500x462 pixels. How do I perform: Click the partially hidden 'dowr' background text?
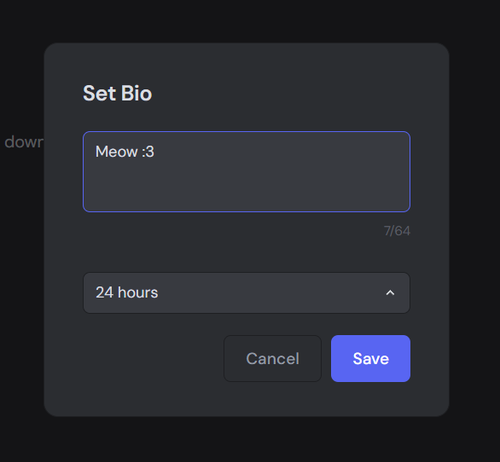tap(24, 142)
